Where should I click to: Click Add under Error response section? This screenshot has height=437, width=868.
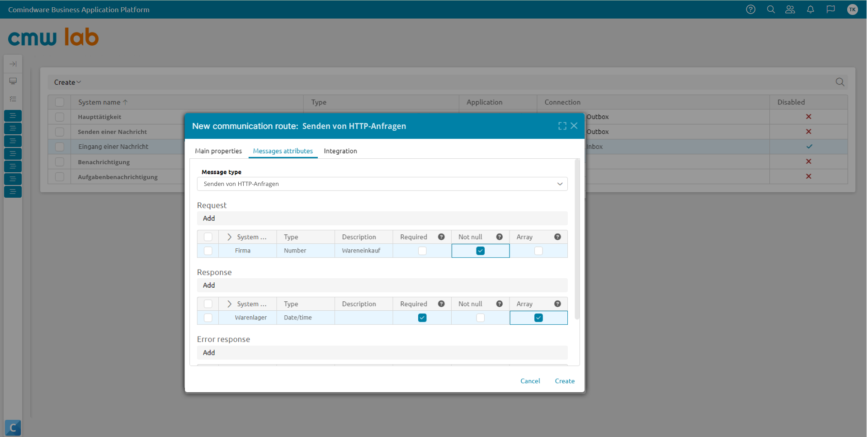(209, 352)
